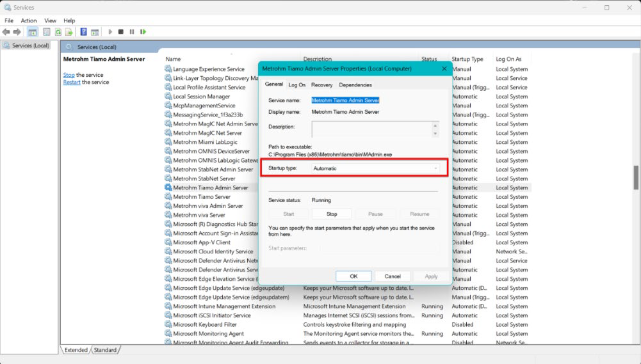Click the Services app icon in title bar
This screenshot has width=641, height=364.
pos(7,7)
